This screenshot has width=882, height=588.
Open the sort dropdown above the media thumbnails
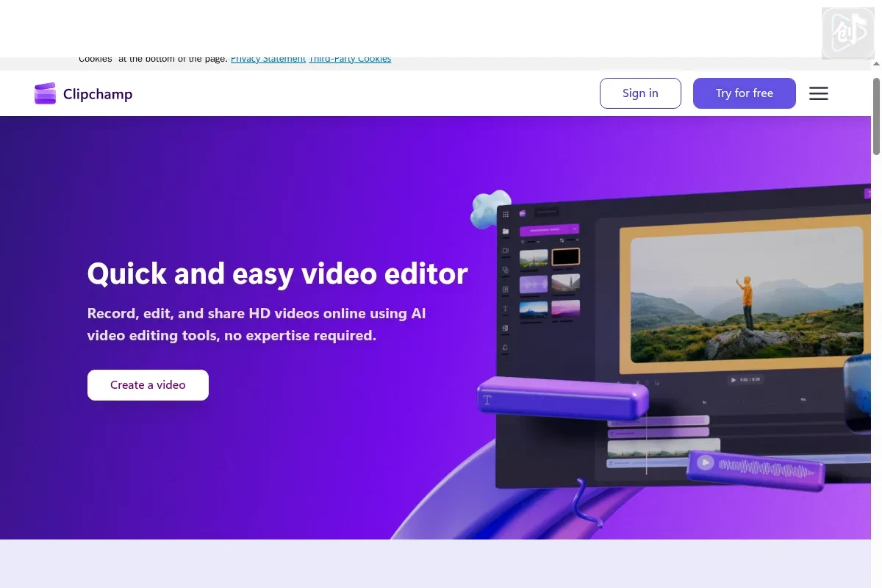pyautogui.click(x=570, y=240)
